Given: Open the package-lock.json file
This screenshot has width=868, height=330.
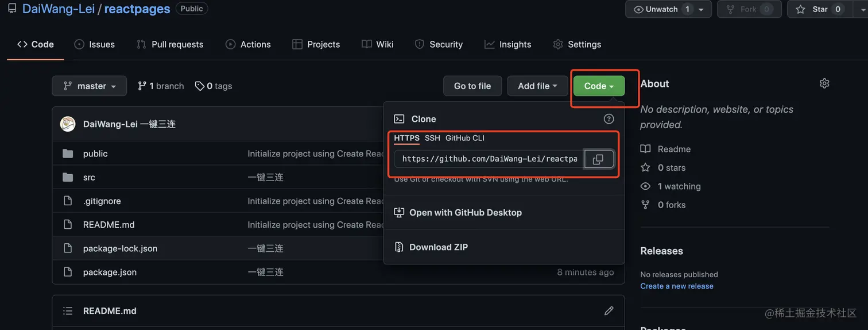Looking at the screenshot, I should (120, 248).
